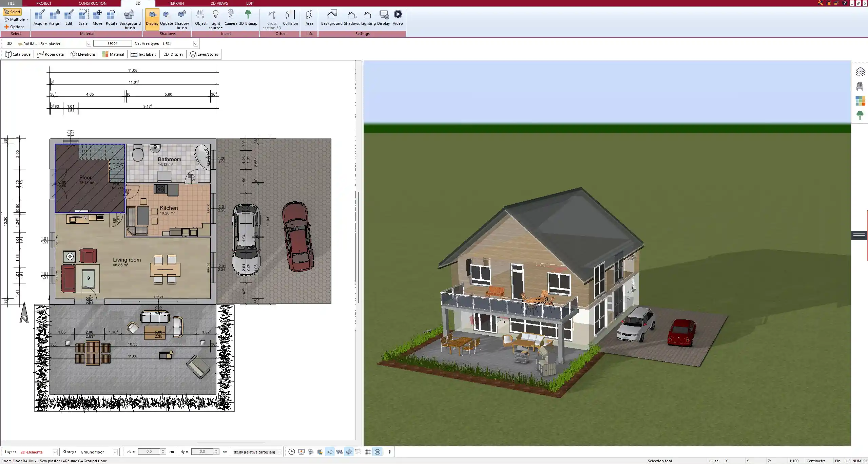Toggle the North arrow indicator
This screenshot has width=868, height=464.
coord(377,452)
